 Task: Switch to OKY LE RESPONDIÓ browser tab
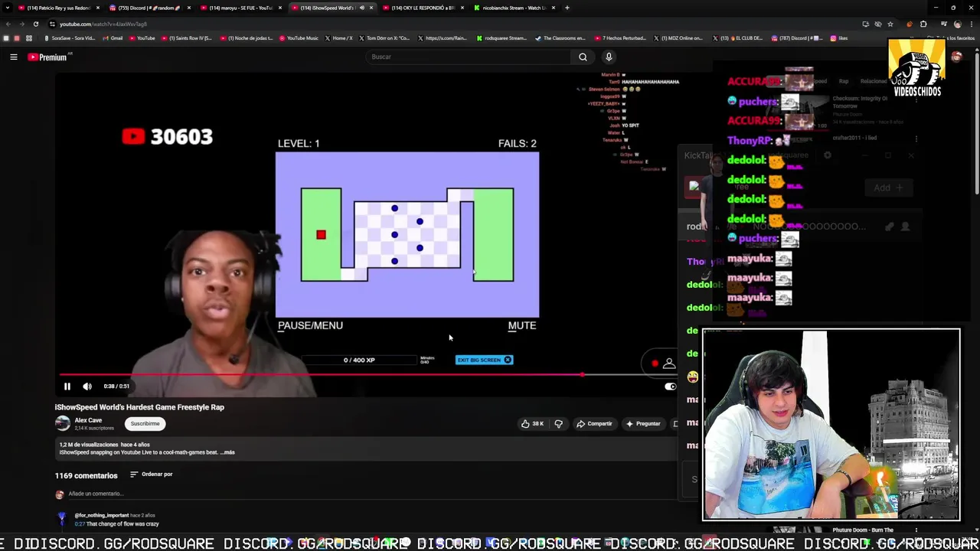(423, 8)
